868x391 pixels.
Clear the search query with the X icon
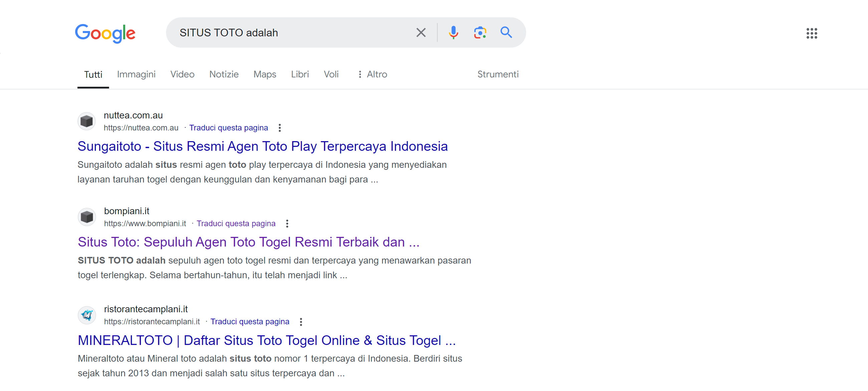(x=421, y=33)
